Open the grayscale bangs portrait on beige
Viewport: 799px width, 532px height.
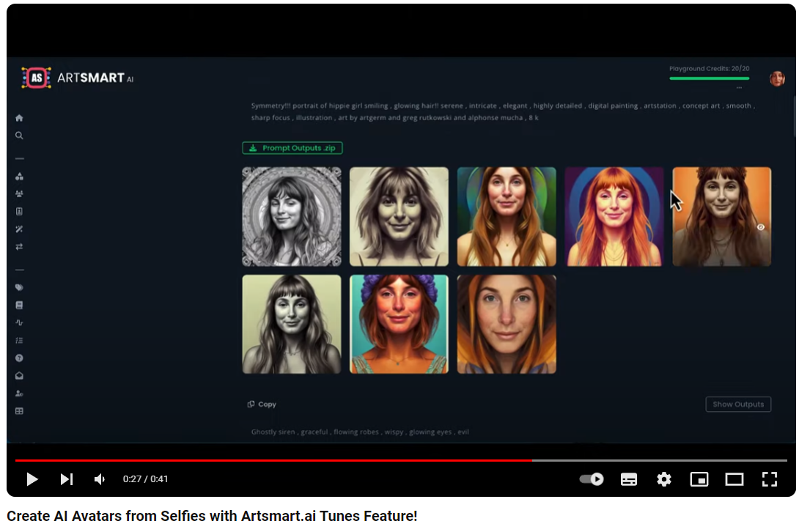[x=292, y=324]
